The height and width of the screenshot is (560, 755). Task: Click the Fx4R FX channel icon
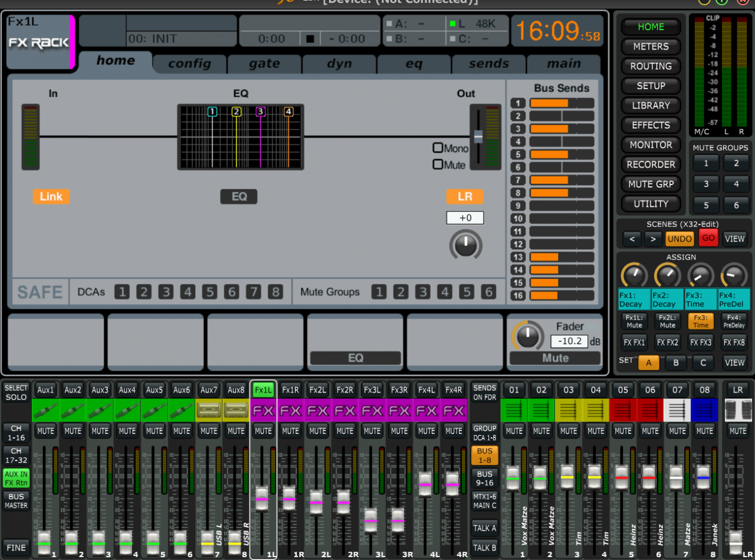[454, 410]
